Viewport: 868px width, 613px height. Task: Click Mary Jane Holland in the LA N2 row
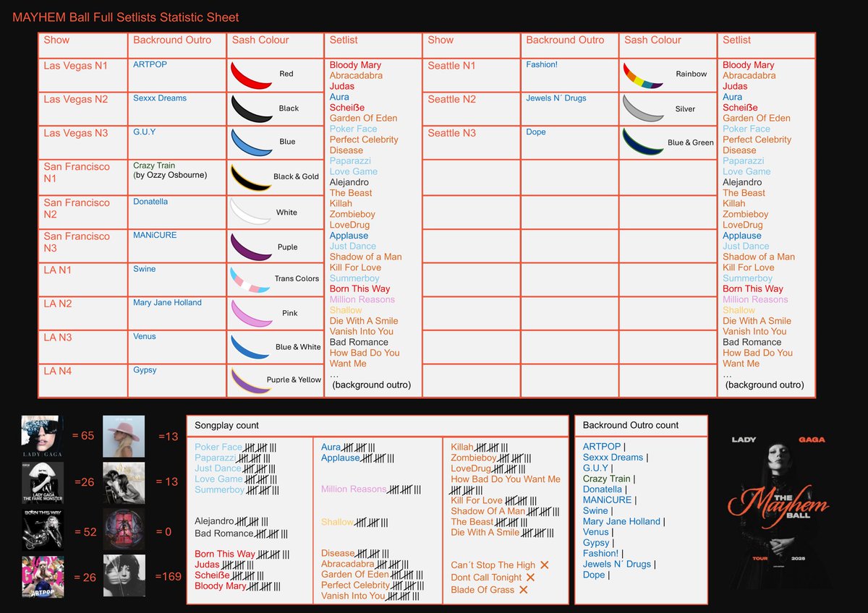click(167, 303)
